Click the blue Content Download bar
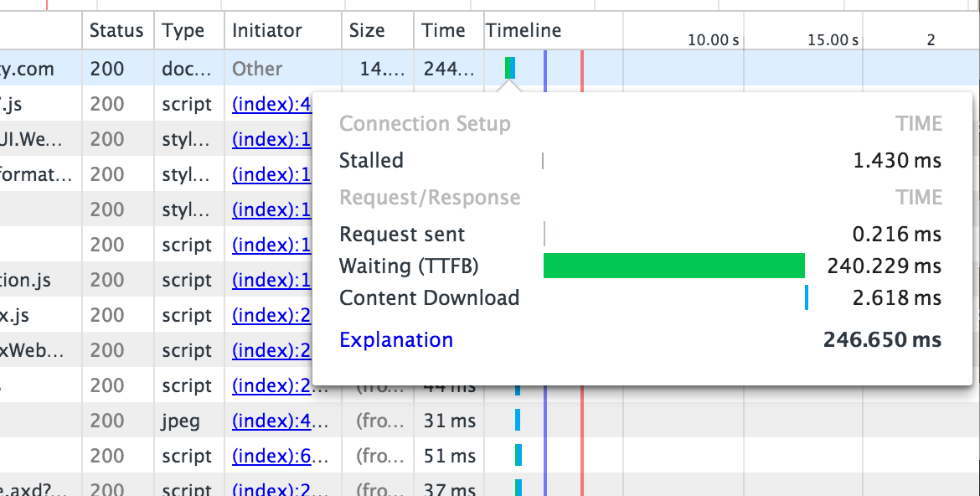Image resolution: width=980 pixels, height=496 pixels. pos(807,298)
